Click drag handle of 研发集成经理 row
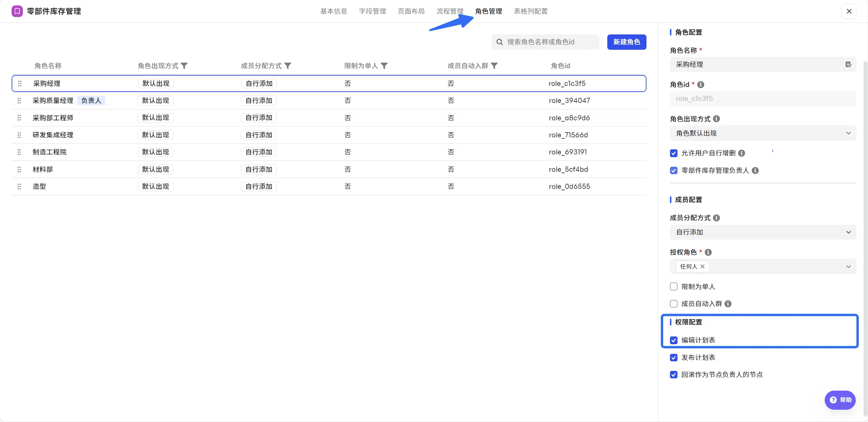Screen dimensions: 868x422 [19, 135]
